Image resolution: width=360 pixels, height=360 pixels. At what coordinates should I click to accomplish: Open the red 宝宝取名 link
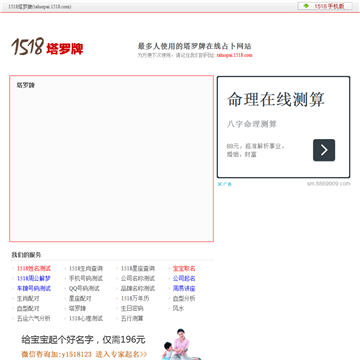tap(184, 268)
